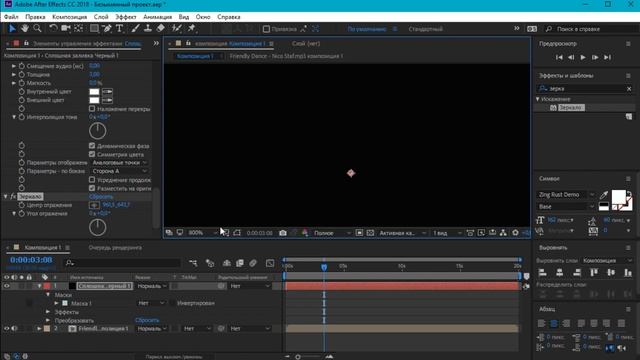Uncheck Разместить на ориги option

tap(92, 188)
